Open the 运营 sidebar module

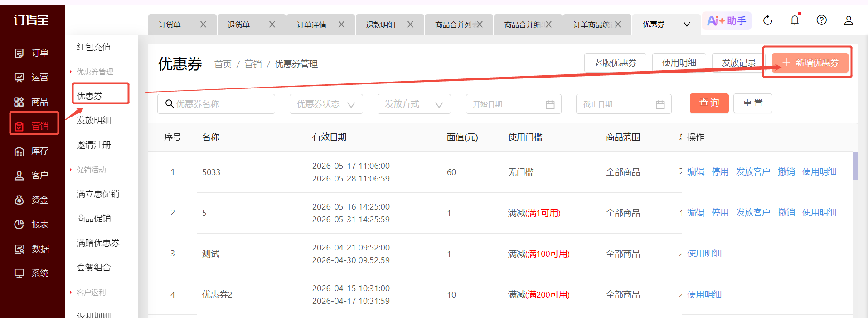[x=31, y=78]
